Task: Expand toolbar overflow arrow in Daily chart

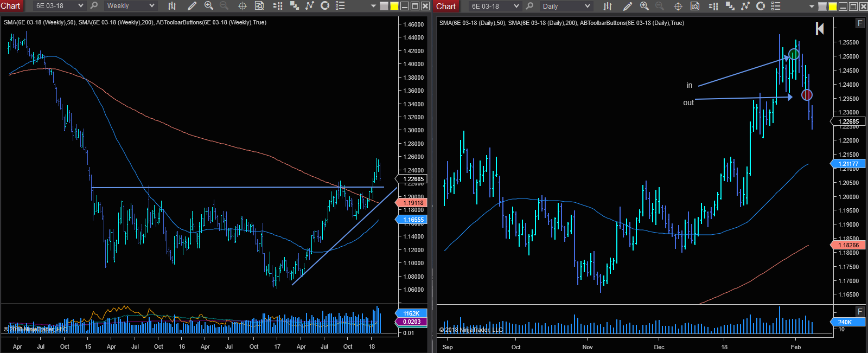Action: pos(812,7)
